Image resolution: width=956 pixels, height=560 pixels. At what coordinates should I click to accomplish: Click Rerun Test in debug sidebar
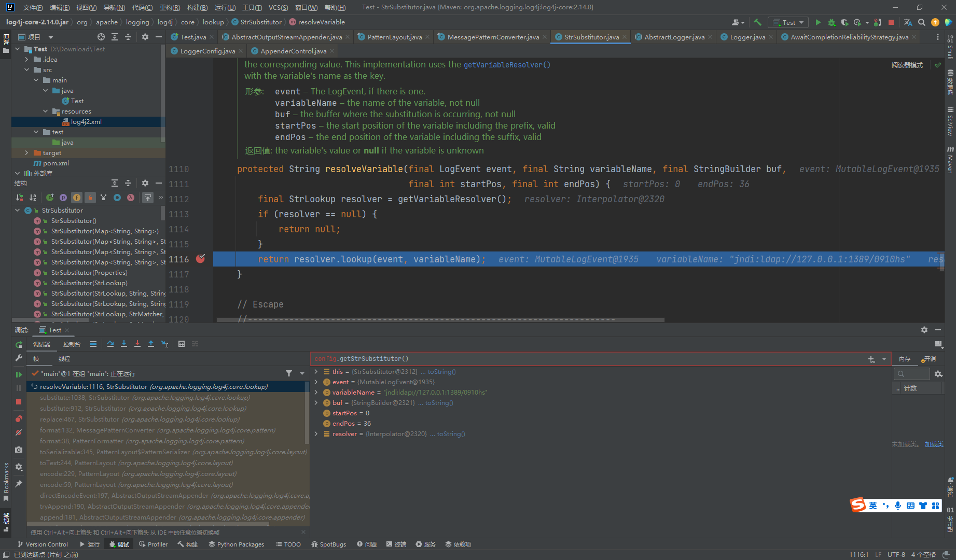point(19,344)
